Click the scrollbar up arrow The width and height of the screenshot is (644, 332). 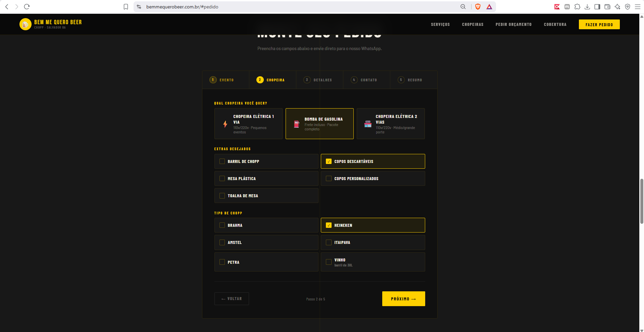tap(642, 16)
